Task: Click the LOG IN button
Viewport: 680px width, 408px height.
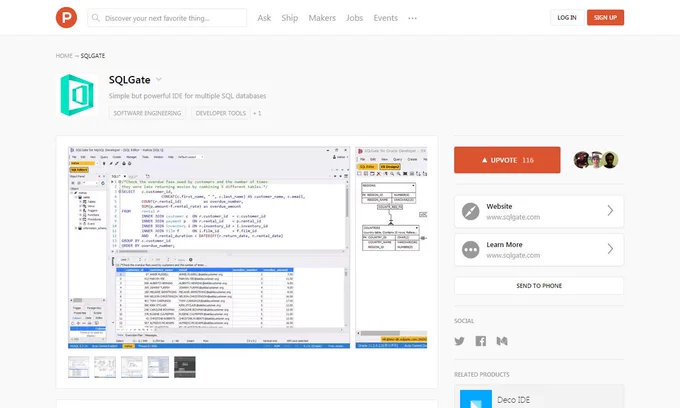Action: click(x=567, y=17)
